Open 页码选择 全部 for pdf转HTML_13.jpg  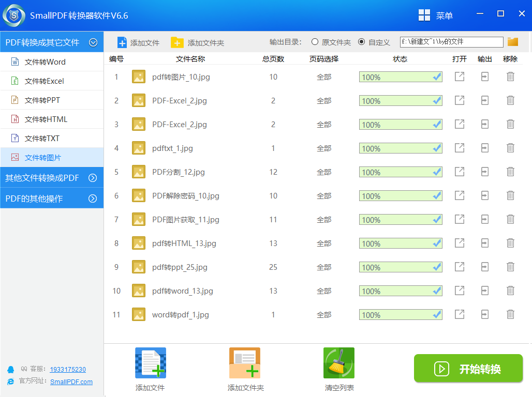tap(324, 243)
